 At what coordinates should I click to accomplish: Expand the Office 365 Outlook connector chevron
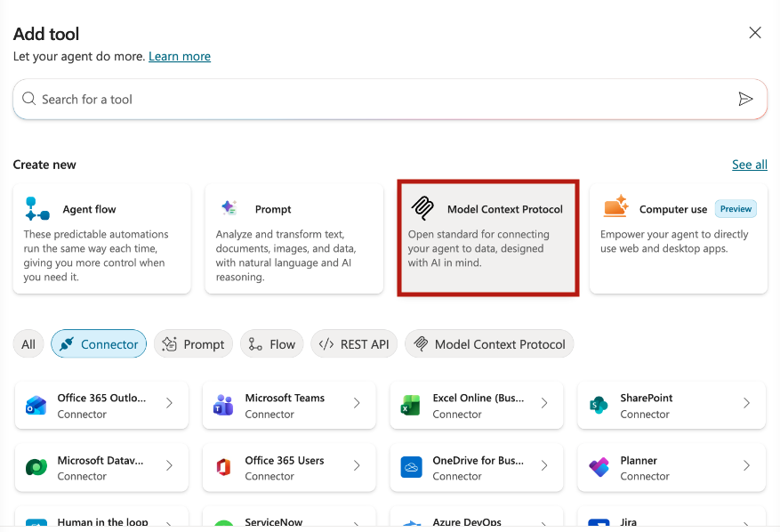click(170, 403)
